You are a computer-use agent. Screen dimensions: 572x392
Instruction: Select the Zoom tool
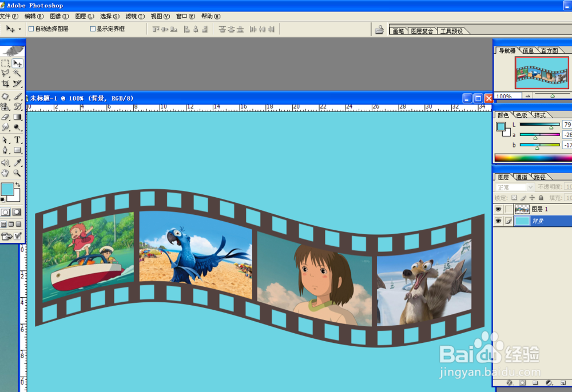click(x=17, y=173)
